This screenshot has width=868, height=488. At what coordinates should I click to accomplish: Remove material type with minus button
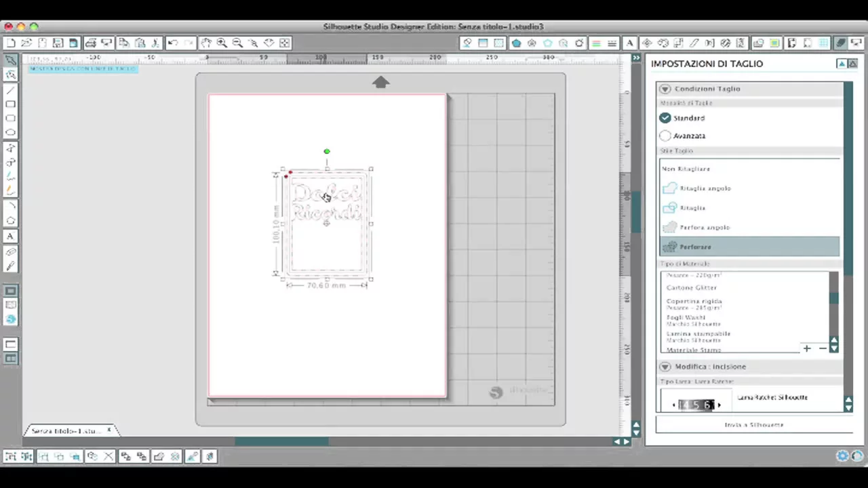(x=823, y=348)
